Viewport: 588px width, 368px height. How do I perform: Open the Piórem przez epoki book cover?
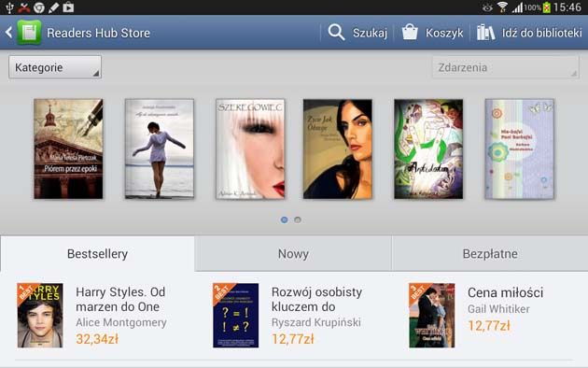(x=68, y=149)
